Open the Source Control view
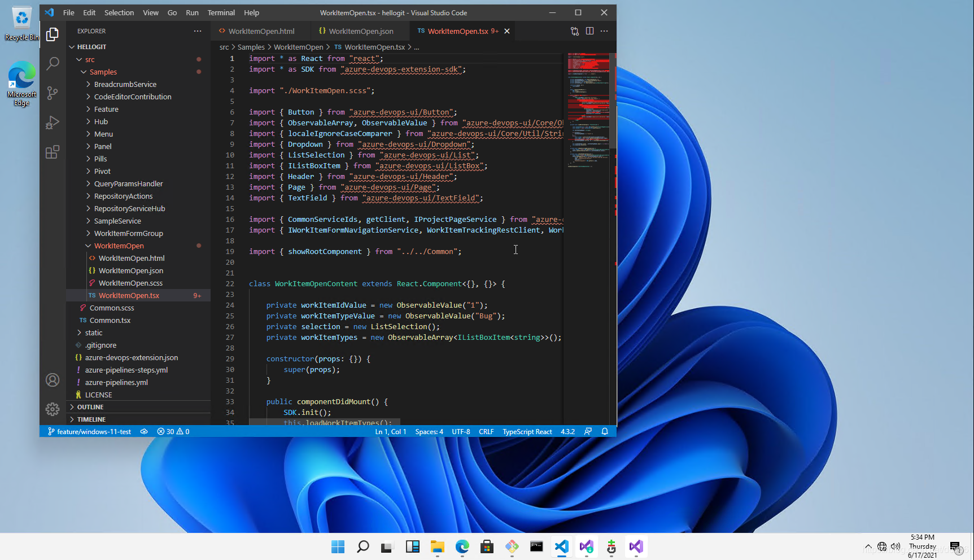The width and height of the screenshot is (974, 560). point(53,93)
